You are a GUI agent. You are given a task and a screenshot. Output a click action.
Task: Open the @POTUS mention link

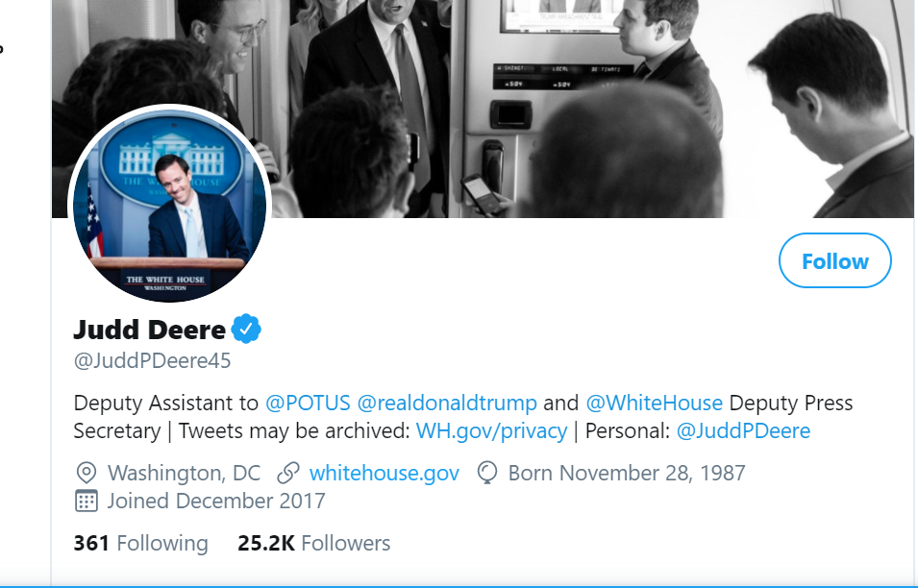point(308,403)
